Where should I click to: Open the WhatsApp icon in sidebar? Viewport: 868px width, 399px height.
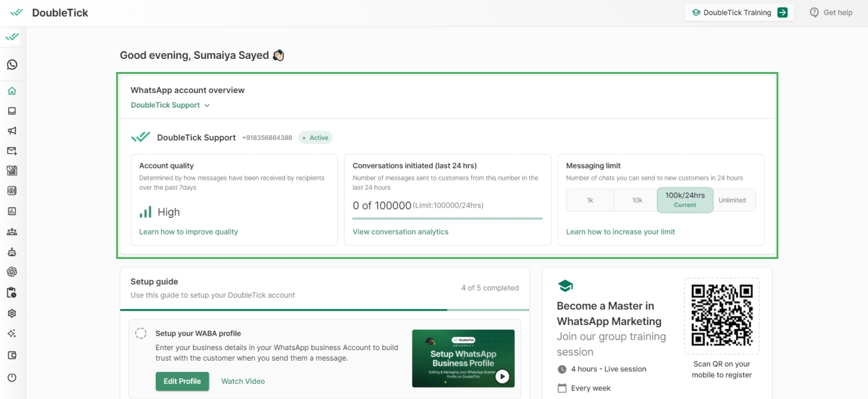tap(12, 65)
